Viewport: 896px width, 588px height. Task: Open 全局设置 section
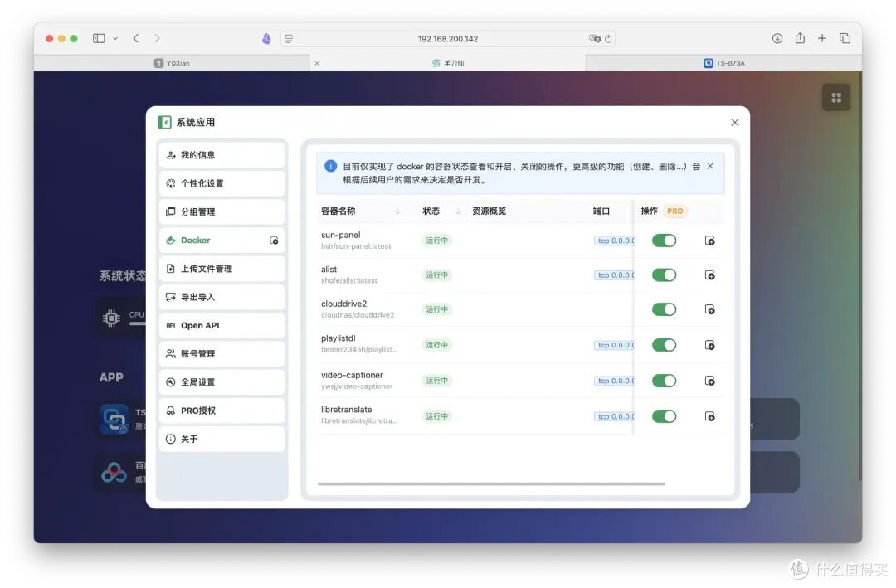222,382
